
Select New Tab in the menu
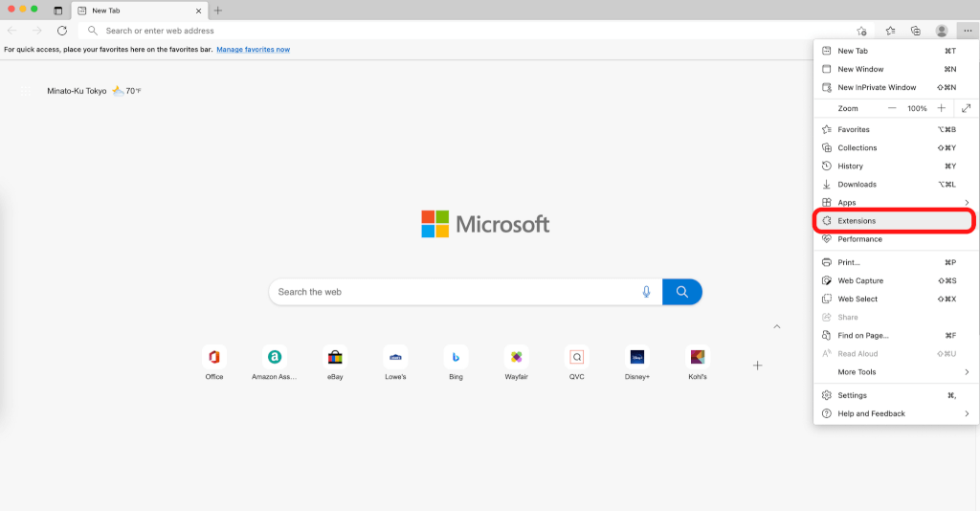[x=896, y=51]
